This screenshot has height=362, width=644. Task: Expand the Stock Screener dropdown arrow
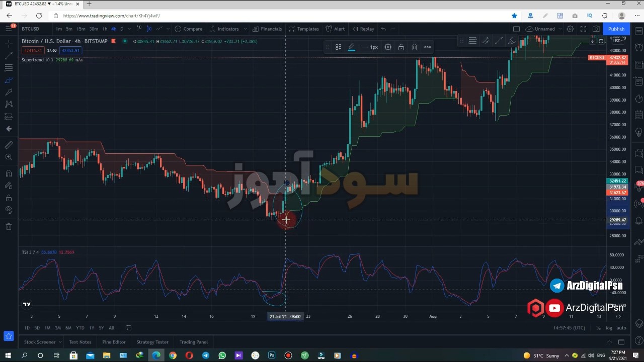(60, 342)
